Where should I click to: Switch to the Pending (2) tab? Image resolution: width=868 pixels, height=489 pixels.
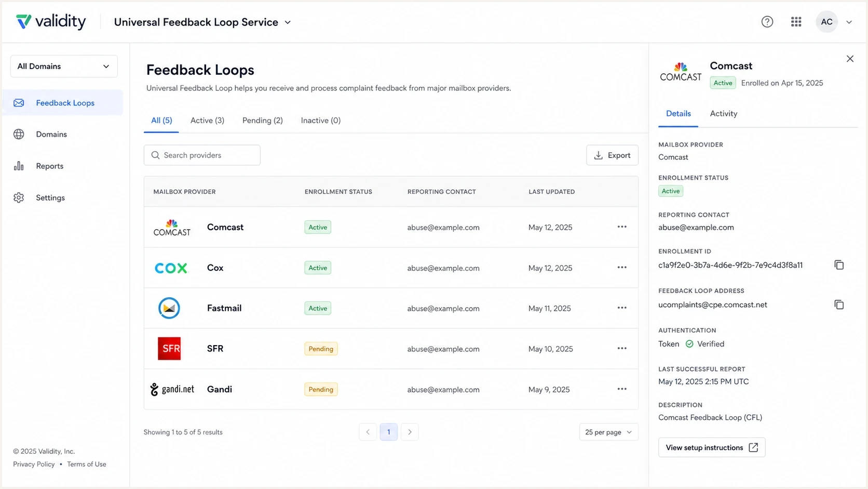(263, 121)
